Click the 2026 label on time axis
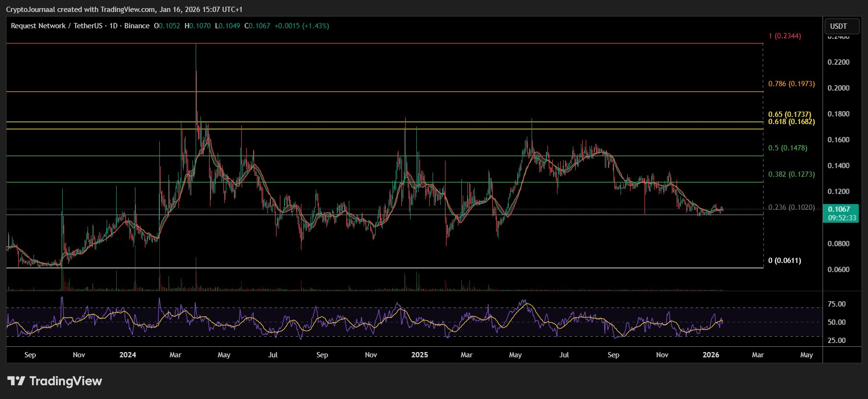Image resolution: width=868 pixels, height=399 pixels. (711, 355)
